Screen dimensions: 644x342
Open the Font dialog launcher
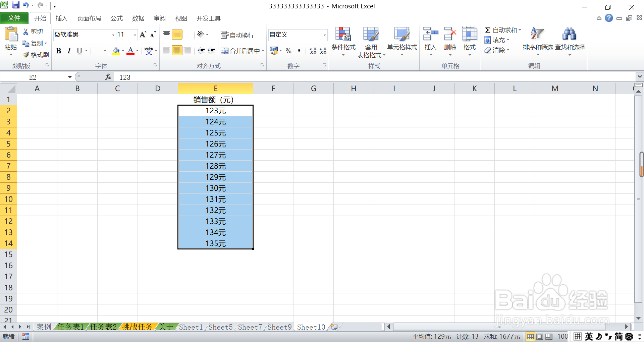155,65
